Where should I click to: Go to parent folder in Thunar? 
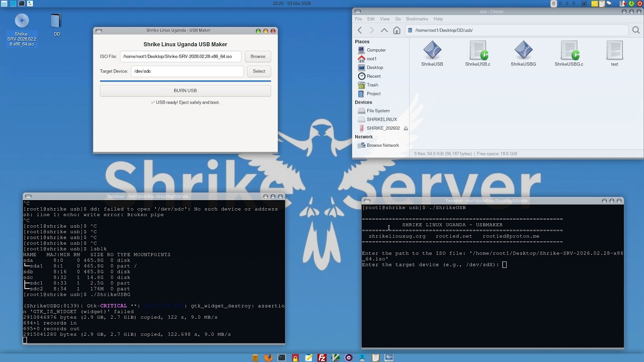(384, 30)
